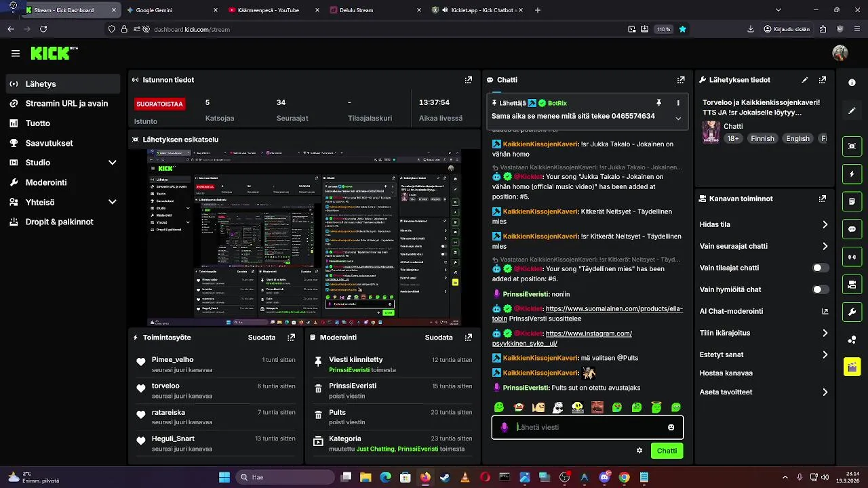Edit stream info with the pencil icon
This screenshot has width=868, height=488.
(x=805, y=80)
